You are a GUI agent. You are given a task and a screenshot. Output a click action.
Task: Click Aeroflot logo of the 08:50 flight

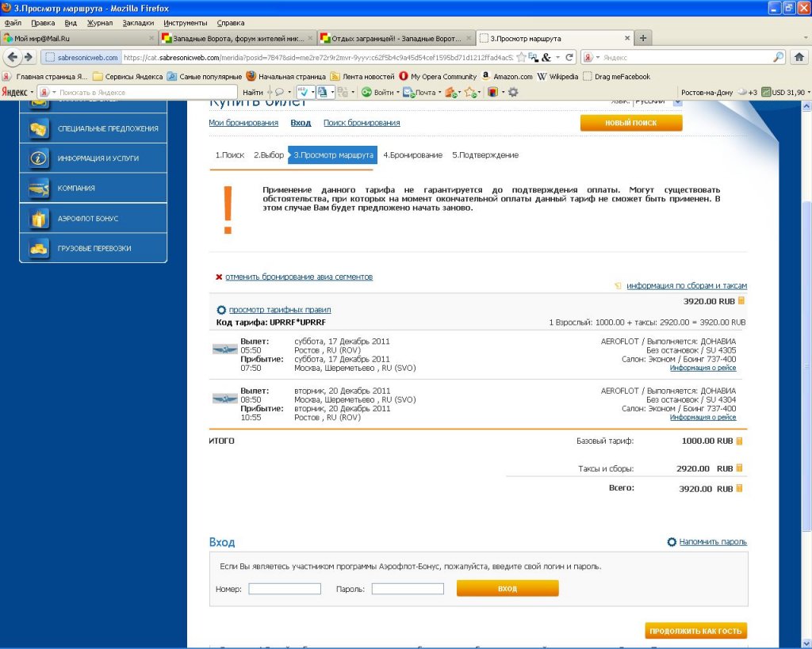point(225,399)
